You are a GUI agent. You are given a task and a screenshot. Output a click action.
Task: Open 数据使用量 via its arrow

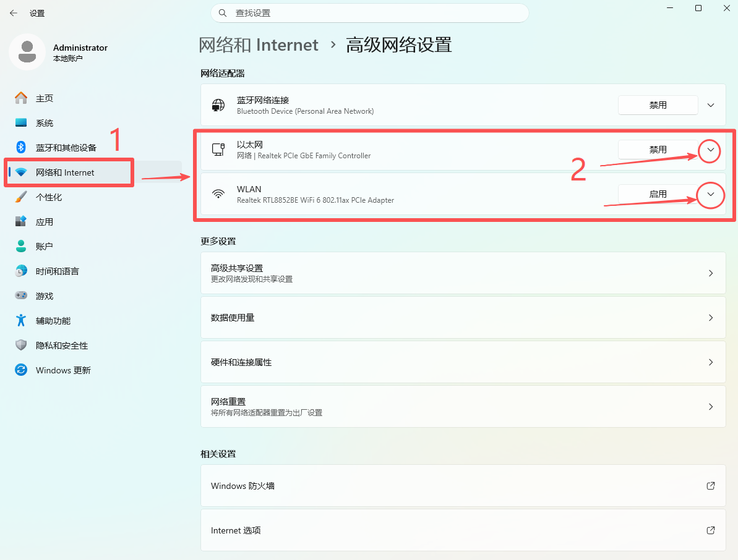pyautogui.click(x=711, y=318)
